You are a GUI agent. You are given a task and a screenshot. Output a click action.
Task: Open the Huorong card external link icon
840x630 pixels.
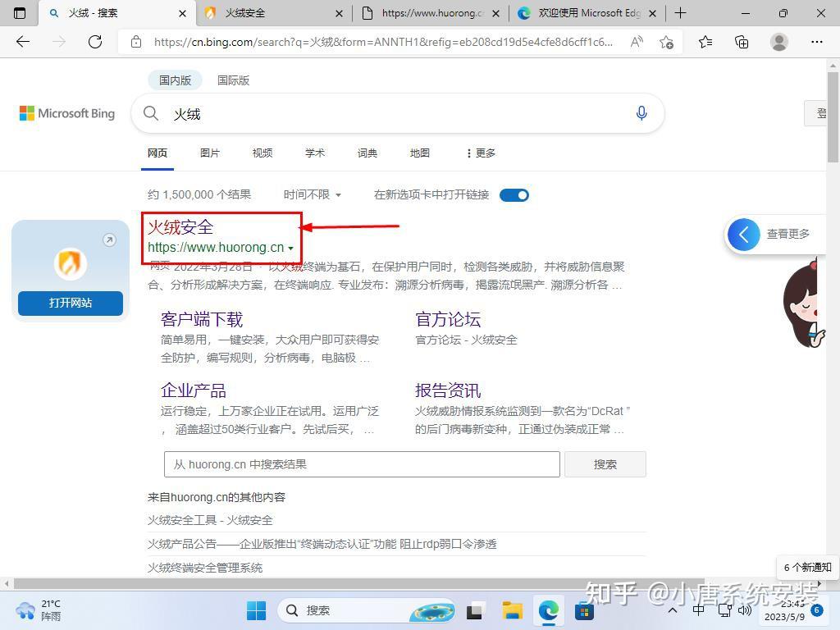[x=109, y=240]
